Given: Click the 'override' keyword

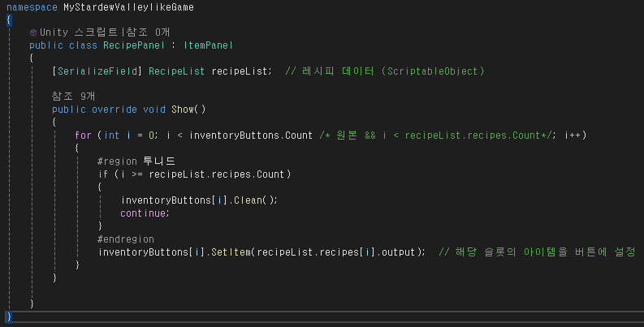Looking at the screenshot, I should 115,110.
